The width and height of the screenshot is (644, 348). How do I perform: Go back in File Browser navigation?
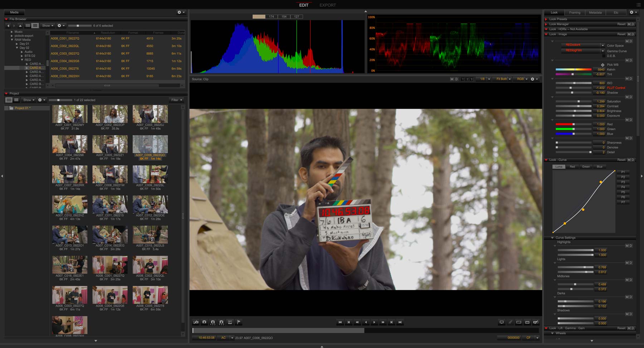click(8, 26)
